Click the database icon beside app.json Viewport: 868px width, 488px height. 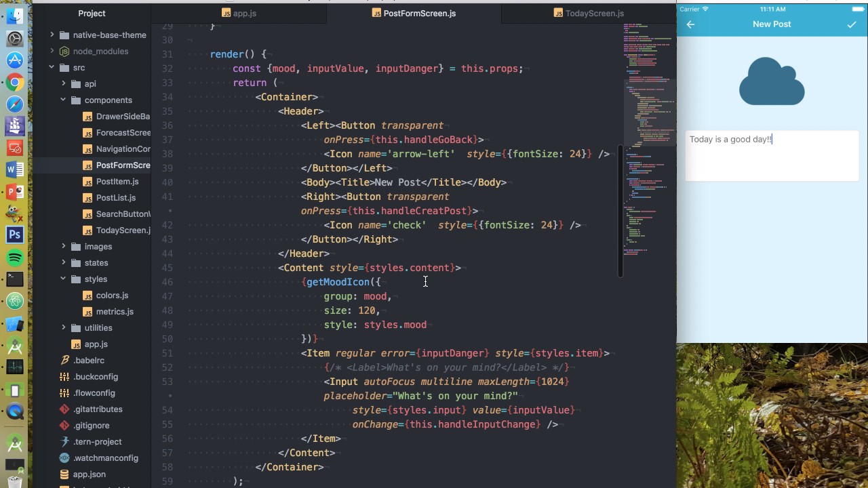tap(64, 474)
